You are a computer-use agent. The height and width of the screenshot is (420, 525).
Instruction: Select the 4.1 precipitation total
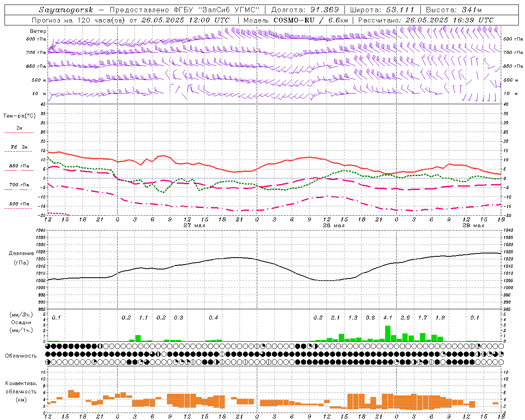click(x=388, y=318)
